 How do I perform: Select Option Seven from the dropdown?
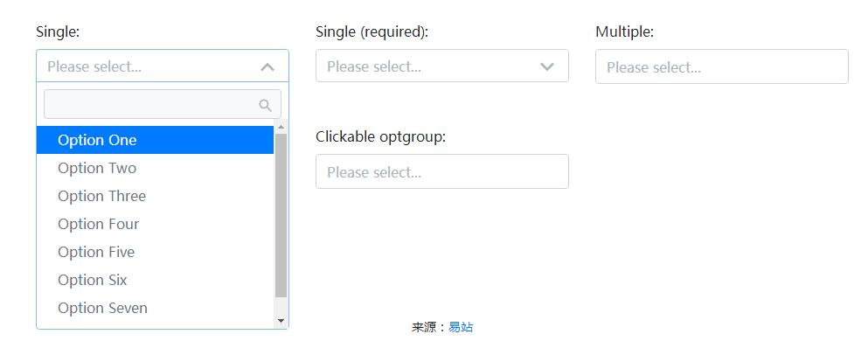[x=102, y=308]
